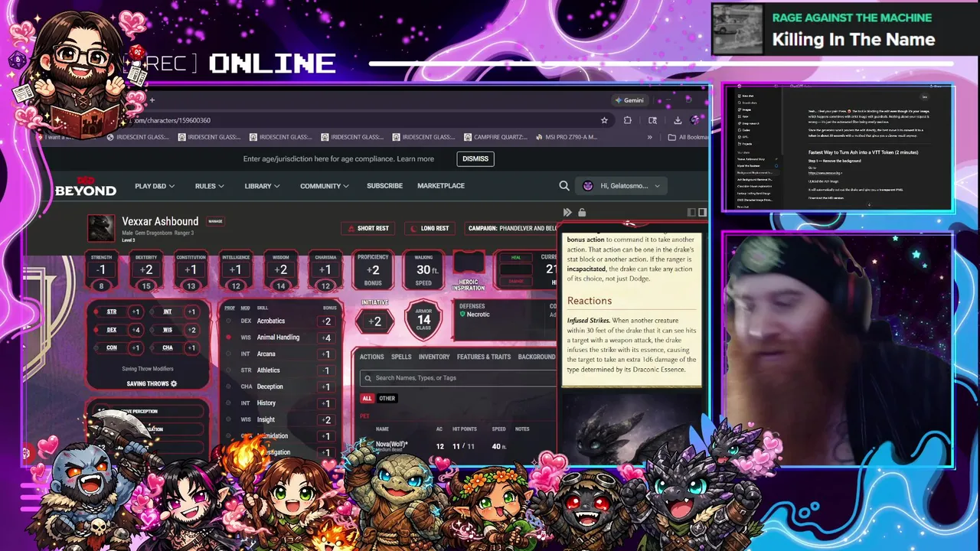Image resolution: width=980 pixels, height=551 pixels.
Task: Click the Armor Class 14 shield
Action: tap(423, 320)
